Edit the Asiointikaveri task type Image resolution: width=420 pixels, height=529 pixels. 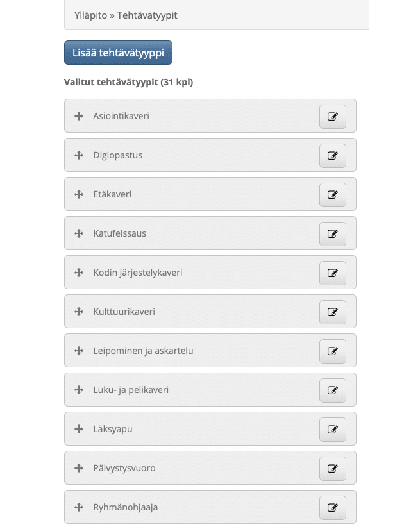coord(332,117)
